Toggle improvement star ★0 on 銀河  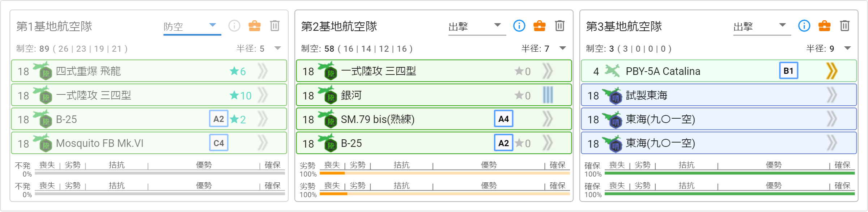tap(523, 96)
